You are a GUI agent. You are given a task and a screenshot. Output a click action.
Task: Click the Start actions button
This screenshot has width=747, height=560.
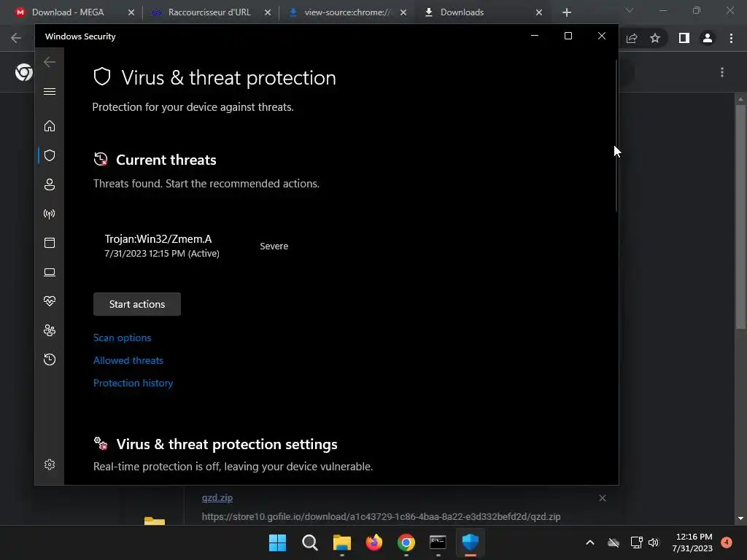pyautogui.click(x=137, y=304)
